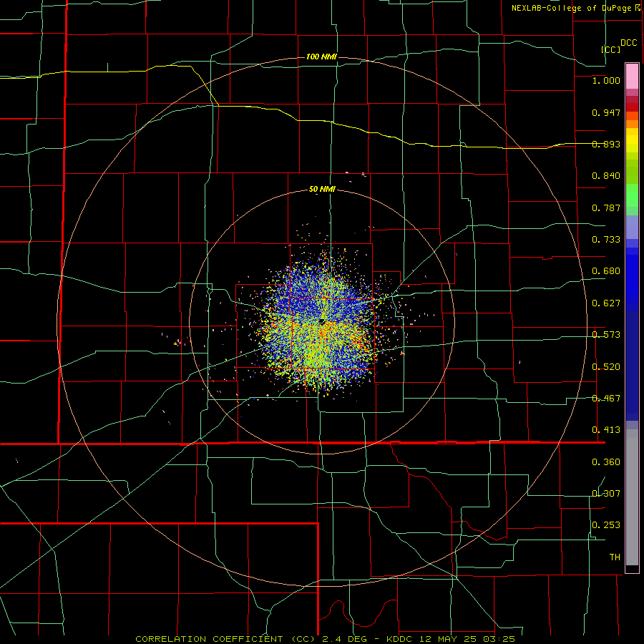Select the 0.733 scale value
Image resolution: width=644 pixels, height=644 pixels.
[606, 240]
